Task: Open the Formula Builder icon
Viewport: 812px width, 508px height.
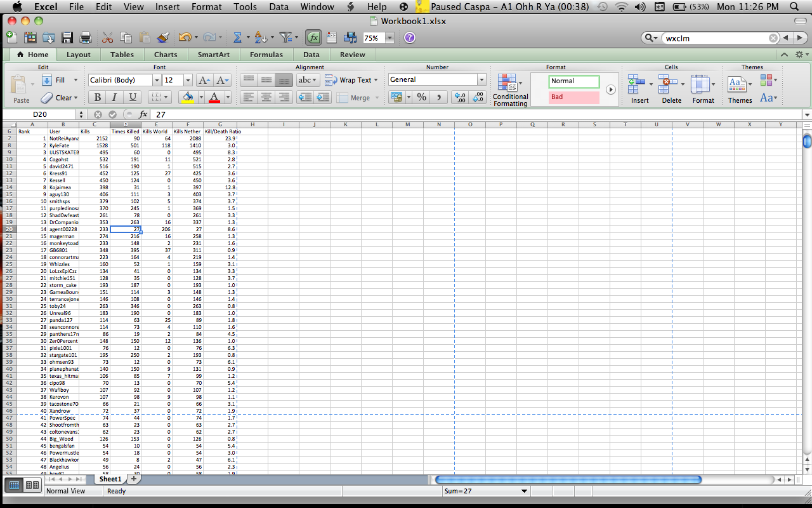Action: 313,37
